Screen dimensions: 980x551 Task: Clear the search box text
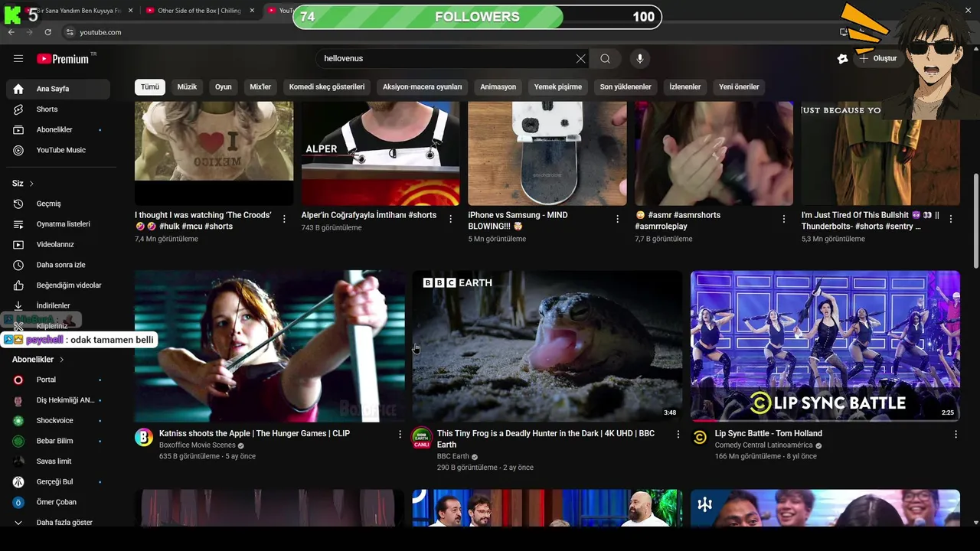pyautogui.click(x=580, y=59)
